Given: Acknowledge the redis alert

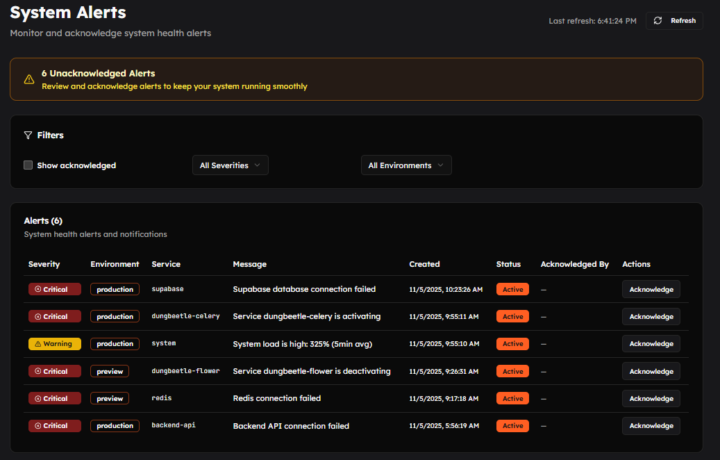Looking at the screenshot, I should click(651, 398).
